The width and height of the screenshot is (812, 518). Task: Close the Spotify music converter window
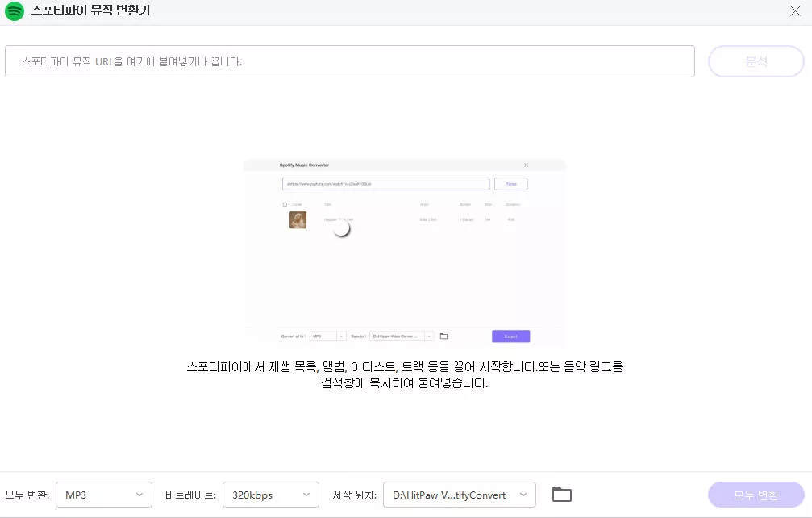(x=795, y=10)
